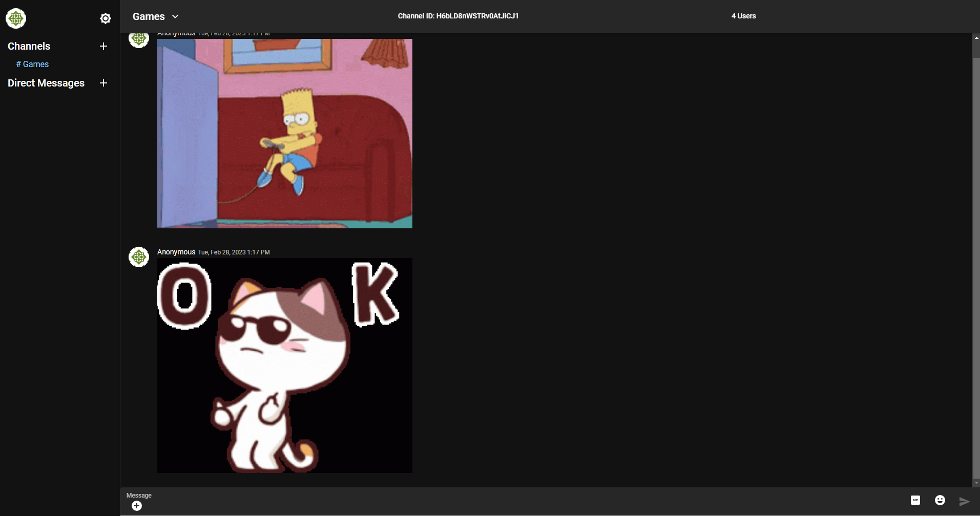The height and width of the screenshot is (516, 980).
Task: Click the Channels section heading
Action: 29,46
